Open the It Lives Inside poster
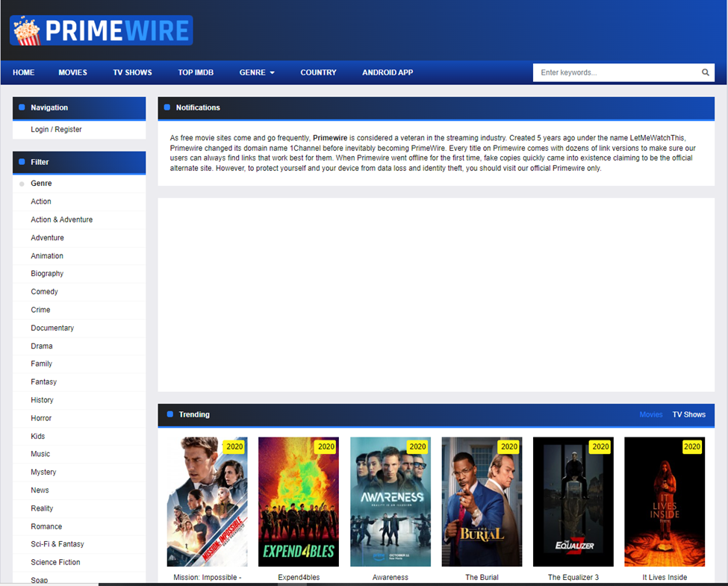 665,502
